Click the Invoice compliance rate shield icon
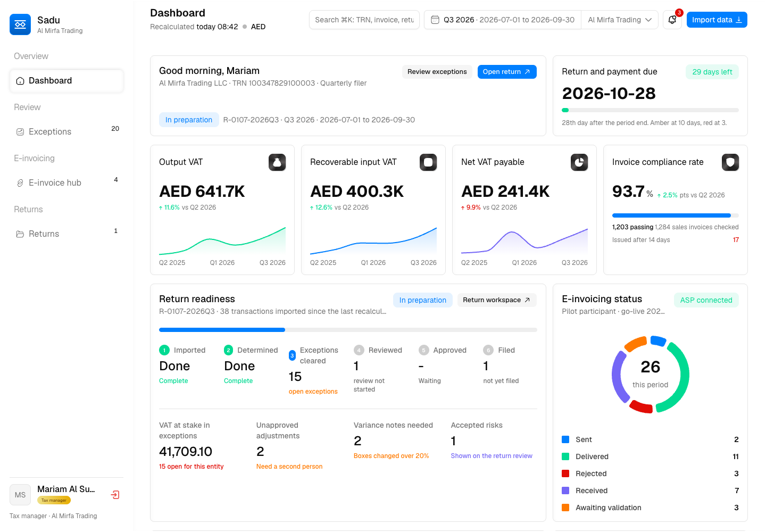Image resolution: width=766 pixels, height=532 pixels. point(730,162)
